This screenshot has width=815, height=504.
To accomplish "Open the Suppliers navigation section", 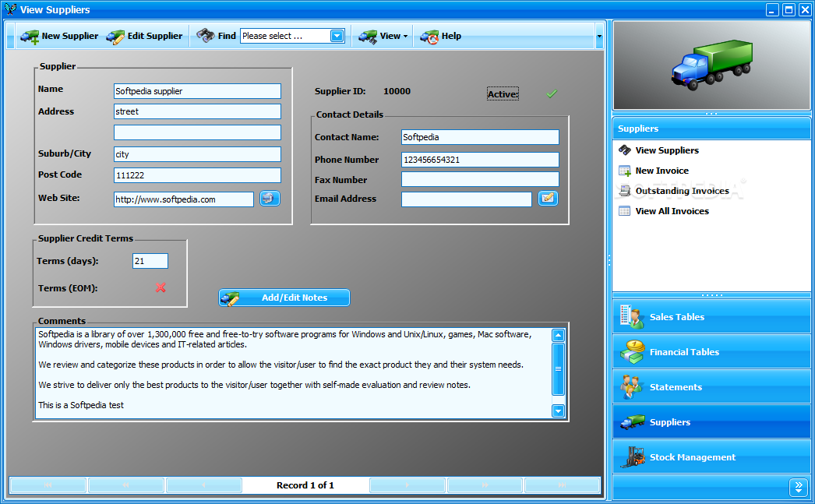I will click(711, 422).
